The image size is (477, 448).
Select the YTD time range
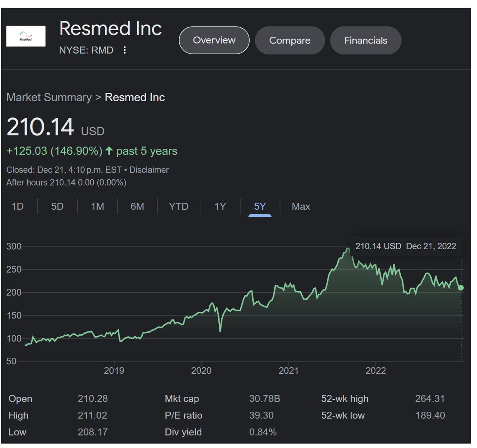(178, 206)
